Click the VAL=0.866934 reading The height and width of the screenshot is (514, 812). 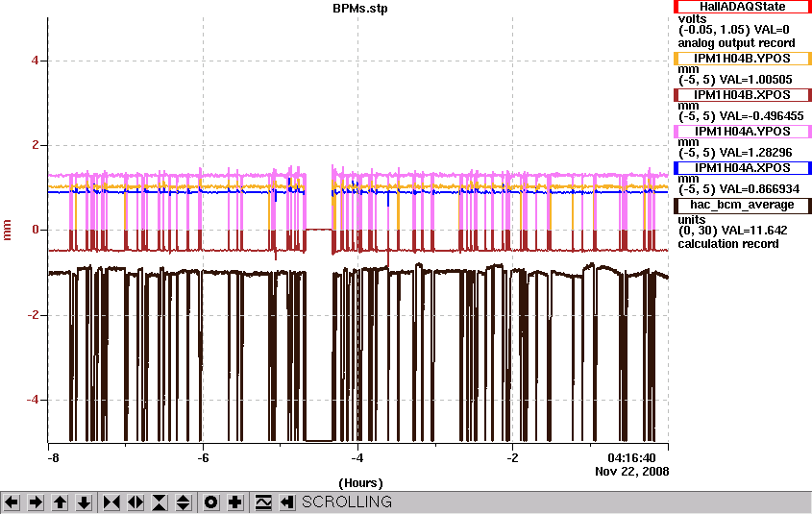[760, 189]
